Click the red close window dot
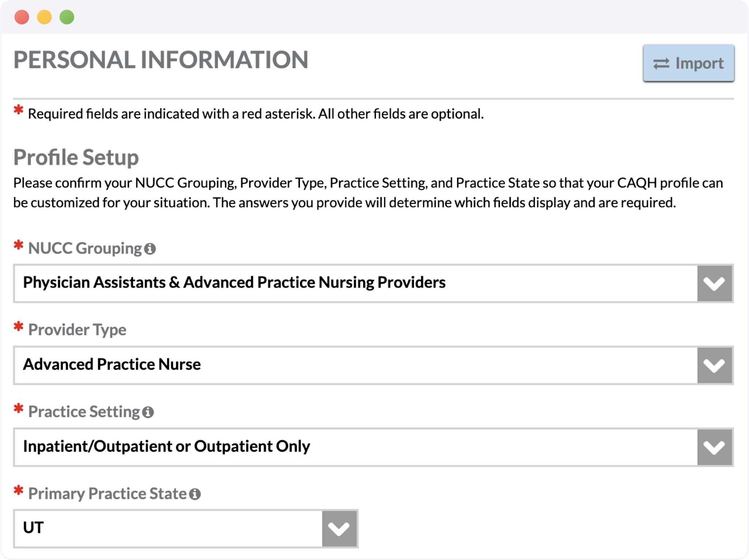This screenshot has width=749, height=560. pyautogui.click(x=22, y=17)
